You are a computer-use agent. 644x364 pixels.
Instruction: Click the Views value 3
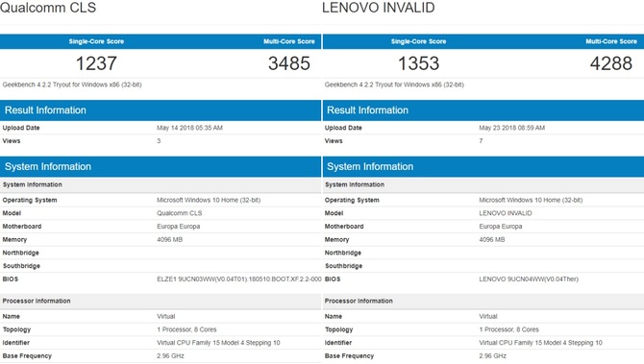point(159,141)
